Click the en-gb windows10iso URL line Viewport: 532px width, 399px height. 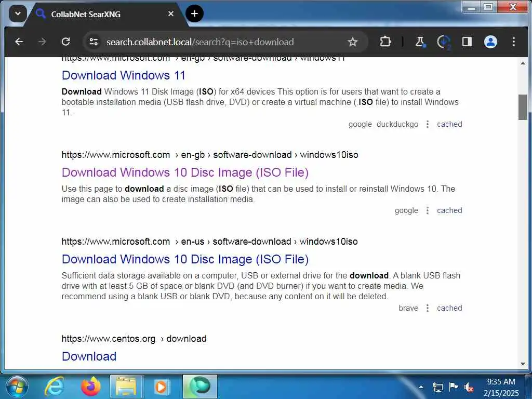pos(210,155)
